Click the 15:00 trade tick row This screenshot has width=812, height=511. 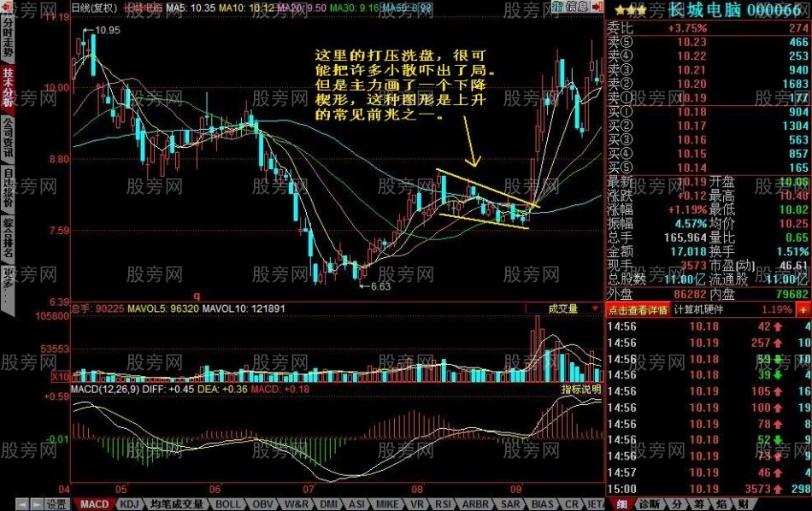click(x=708, y=489)
